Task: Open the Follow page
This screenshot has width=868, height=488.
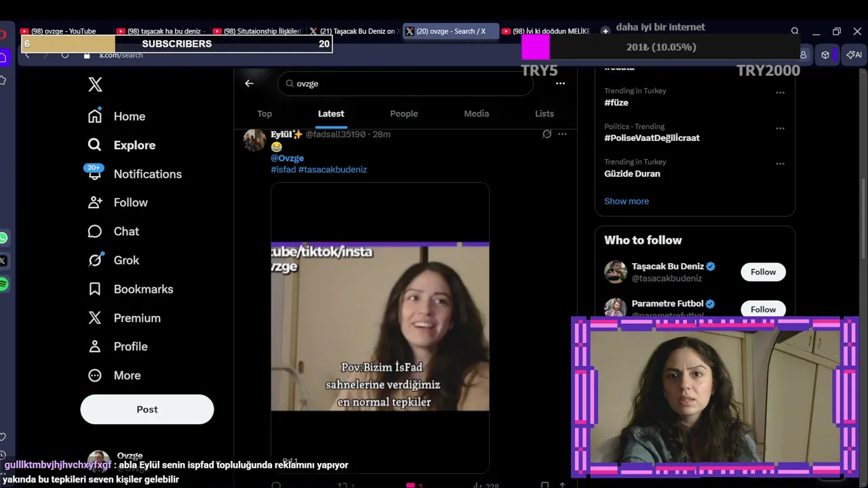Action: (117, 202)
